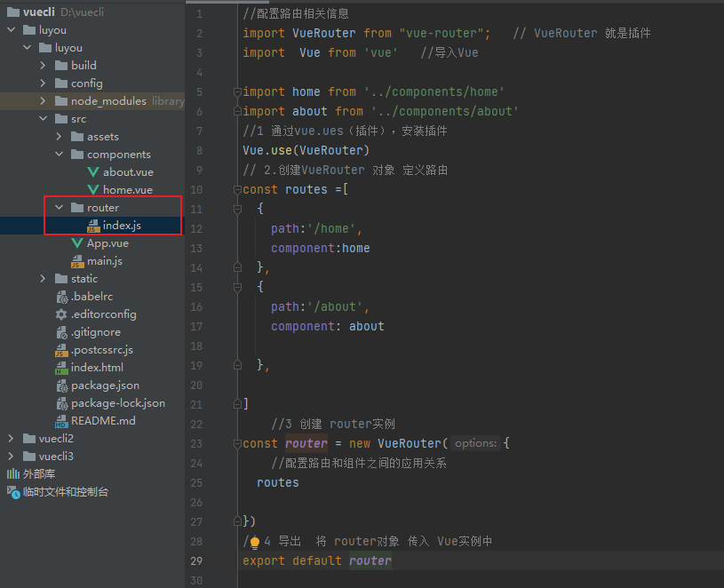The height and width of the screenshot is (588, 724).
Task: Click the vuecli project root folder icon
Action: pyautogui.click(x=13, y=12)
